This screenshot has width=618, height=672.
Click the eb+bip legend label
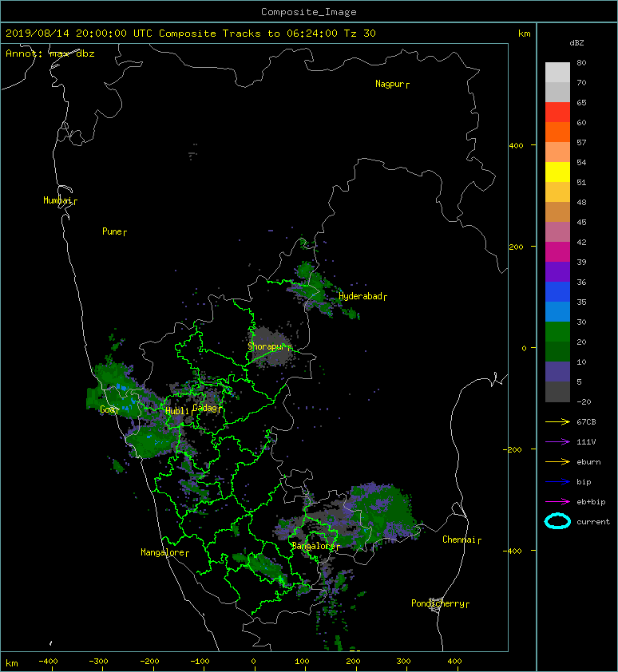point(591,502)
